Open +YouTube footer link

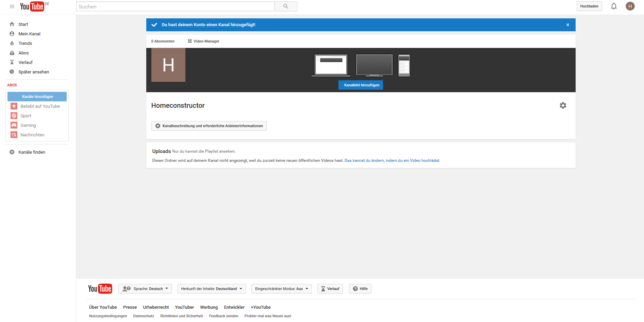coord(261,307)
